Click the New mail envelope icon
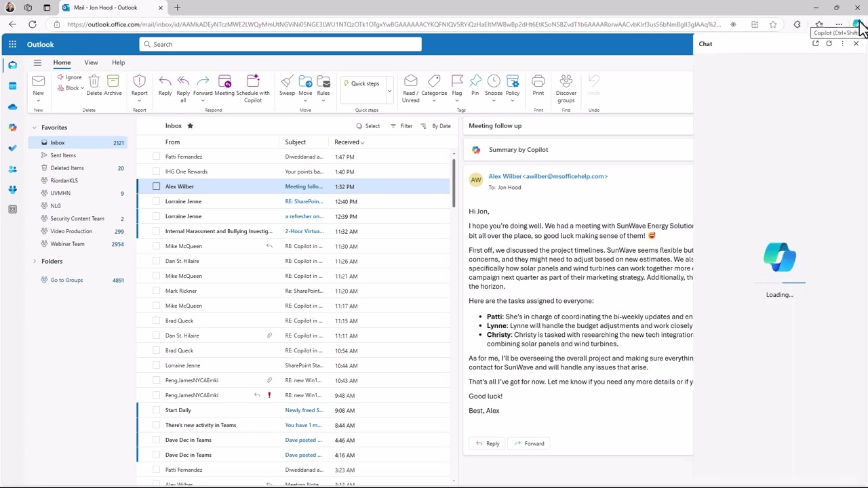This screenshot has width=868, height=488. click(x=38, y=81)
